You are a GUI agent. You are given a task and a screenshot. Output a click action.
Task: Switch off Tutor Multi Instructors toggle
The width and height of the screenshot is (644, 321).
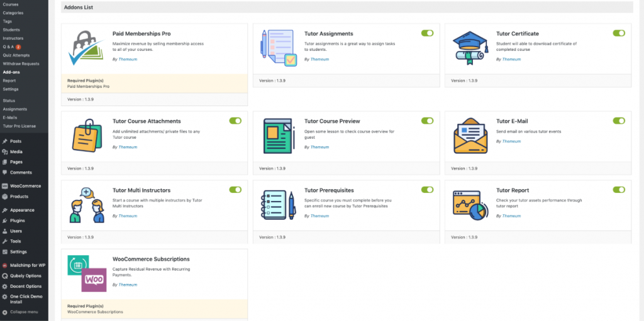[x=235, y=190]
